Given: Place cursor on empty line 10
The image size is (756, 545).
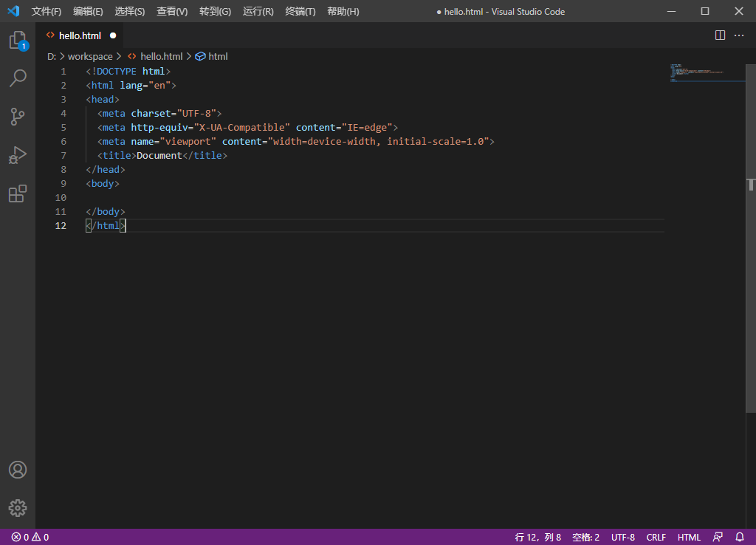Looking at the screenshot, I should [374, 197].
